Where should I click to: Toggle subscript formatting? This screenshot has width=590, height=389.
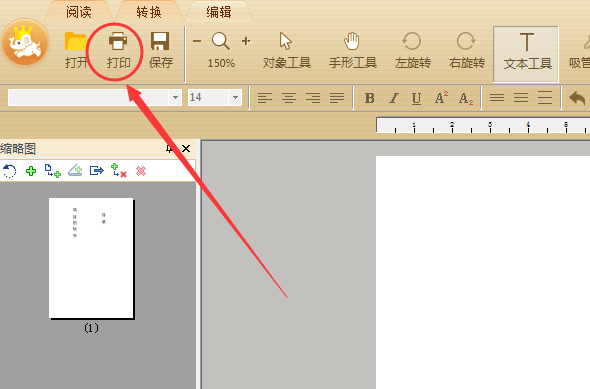465,99
